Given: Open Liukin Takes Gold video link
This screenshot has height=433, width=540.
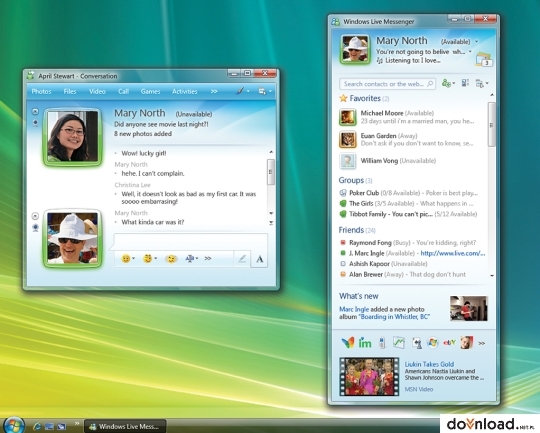Looking at the screenshot, I should [429, 364].
